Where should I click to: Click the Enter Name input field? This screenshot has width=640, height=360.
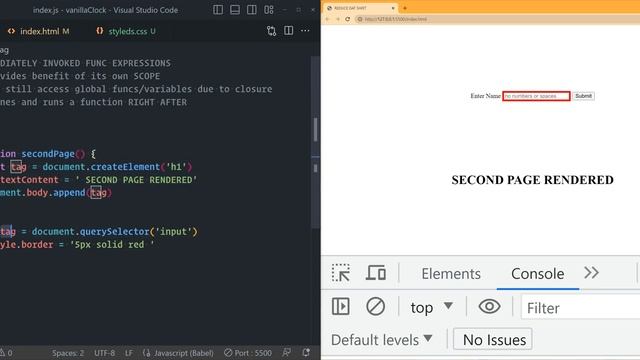point(536,96)
